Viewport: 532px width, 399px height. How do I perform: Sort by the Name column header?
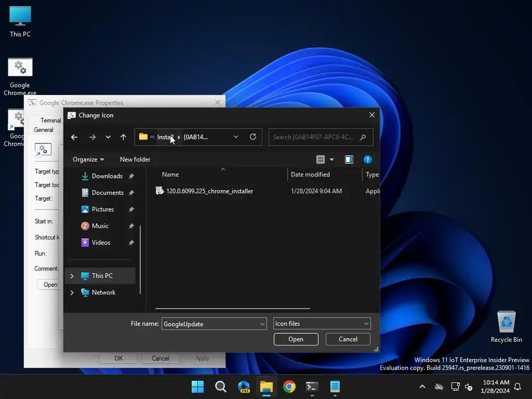pyautogui.click(x=170, y=175)
